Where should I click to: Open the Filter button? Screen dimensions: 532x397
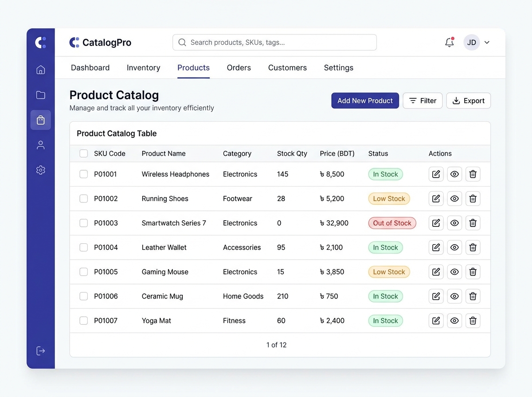[x=422, y=101]
